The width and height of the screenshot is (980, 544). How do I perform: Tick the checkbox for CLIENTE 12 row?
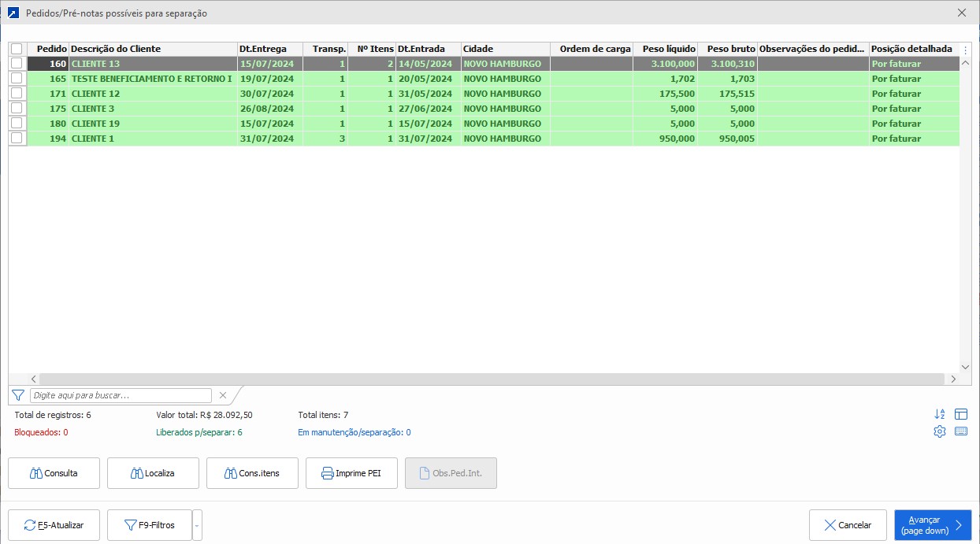click(17, 94)
